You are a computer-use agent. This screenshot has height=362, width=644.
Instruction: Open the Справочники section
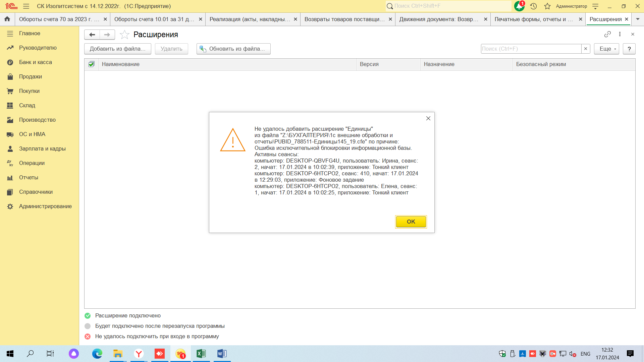40,192
